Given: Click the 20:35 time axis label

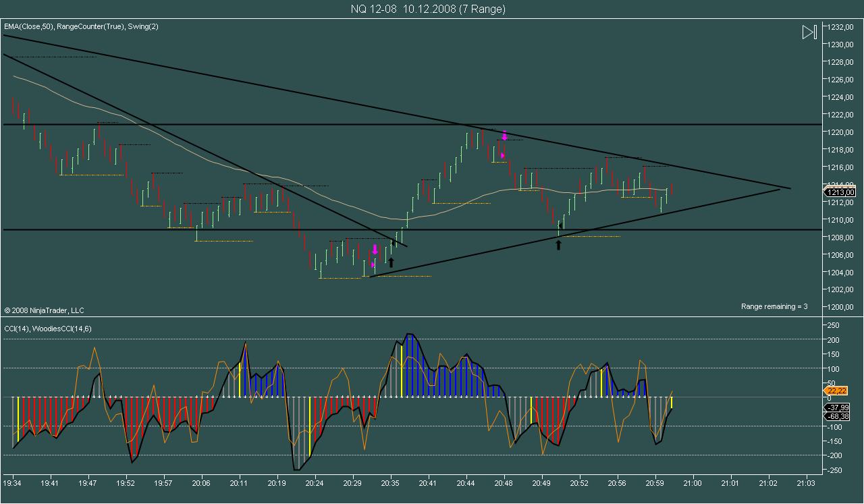Looking at the screenshot, I should [x=390, y=483].
